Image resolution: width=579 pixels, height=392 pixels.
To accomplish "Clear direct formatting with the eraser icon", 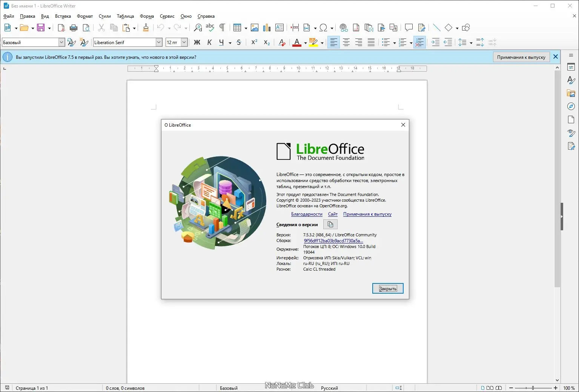I will [x=282, y=43].
